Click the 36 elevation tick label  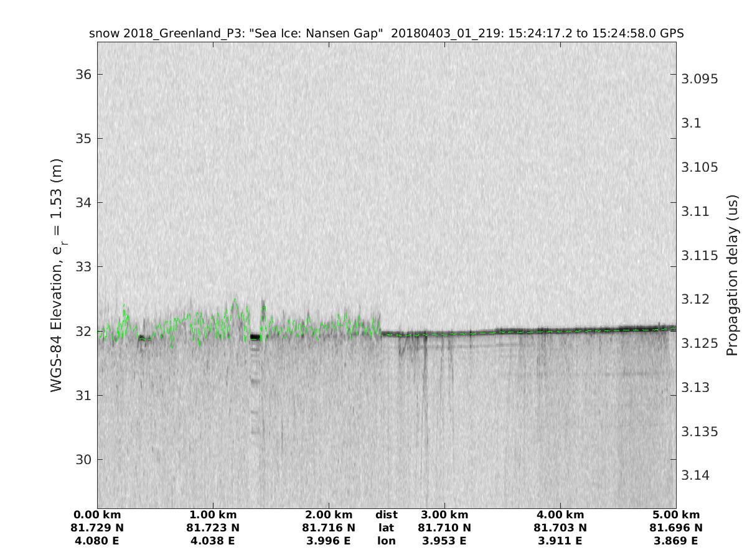coord(83,75)
